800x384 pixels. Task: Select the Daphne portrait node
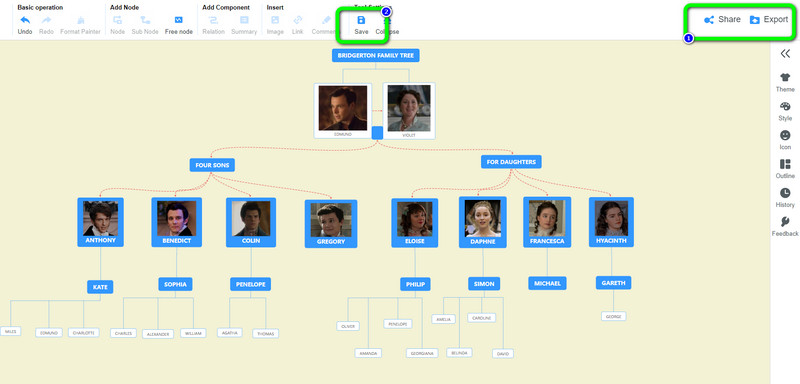click(483, 222)
